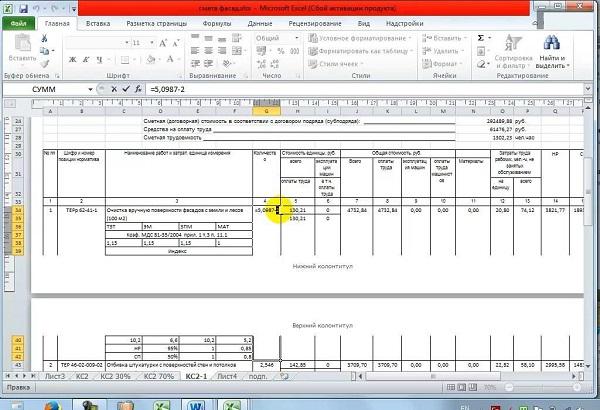Click the Borders icon in font group
Screen dimensions: 600x410
[x=125, y=59]
